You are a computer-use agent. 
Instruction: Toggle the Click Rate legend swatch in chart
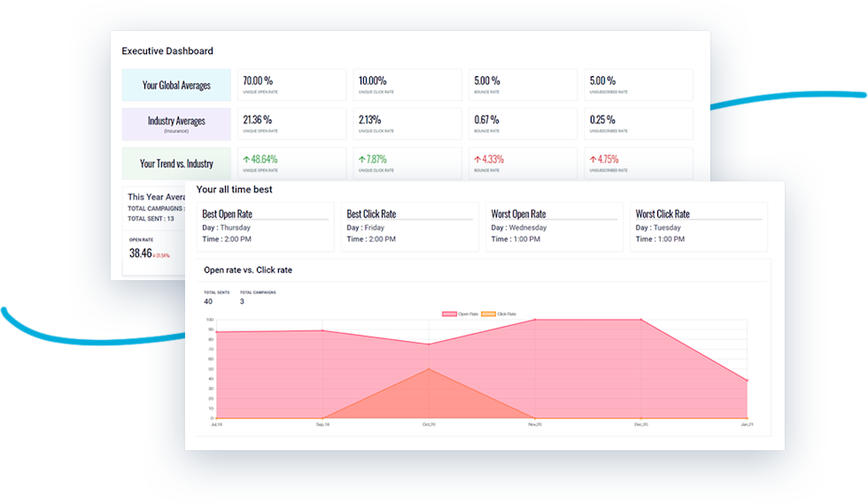pos(487,314)
